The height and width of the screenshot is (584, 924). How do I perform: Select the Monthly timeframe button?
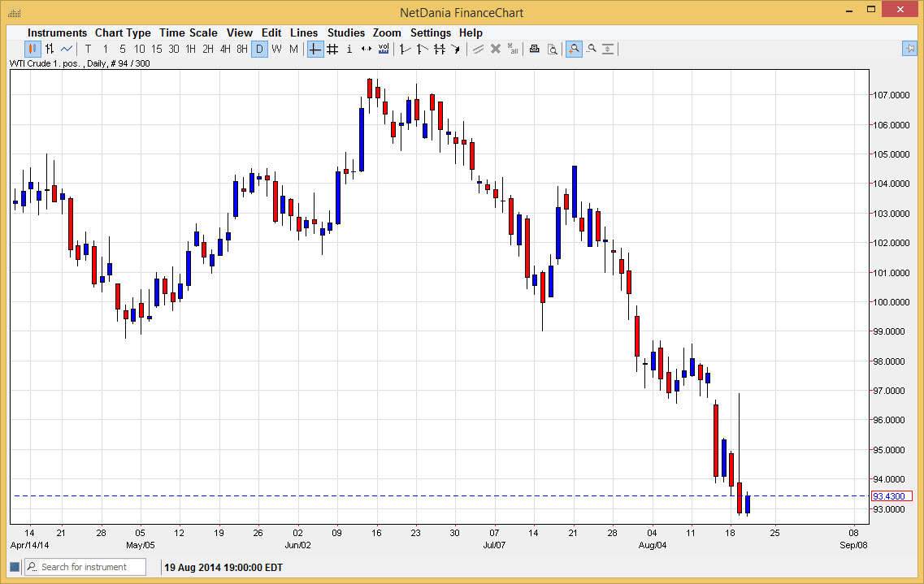tap(293, 49)
